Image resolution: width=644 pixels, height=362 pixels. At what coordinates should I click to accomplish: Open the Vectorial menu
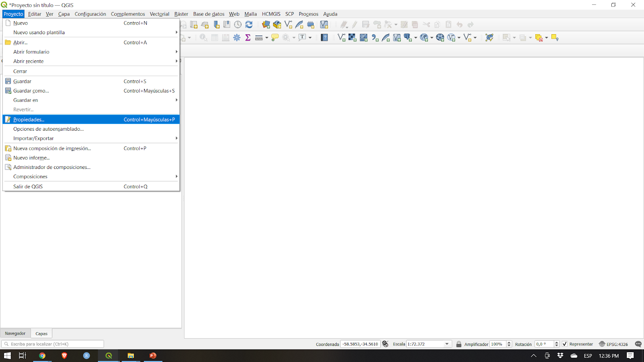click(159, 14)
